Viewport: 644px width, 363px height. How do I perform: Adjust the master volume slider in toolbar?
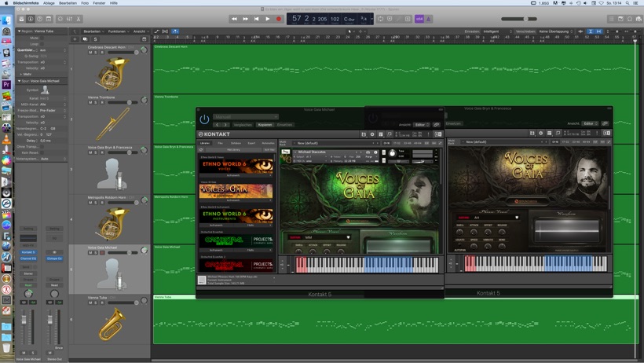pos(518,19)
